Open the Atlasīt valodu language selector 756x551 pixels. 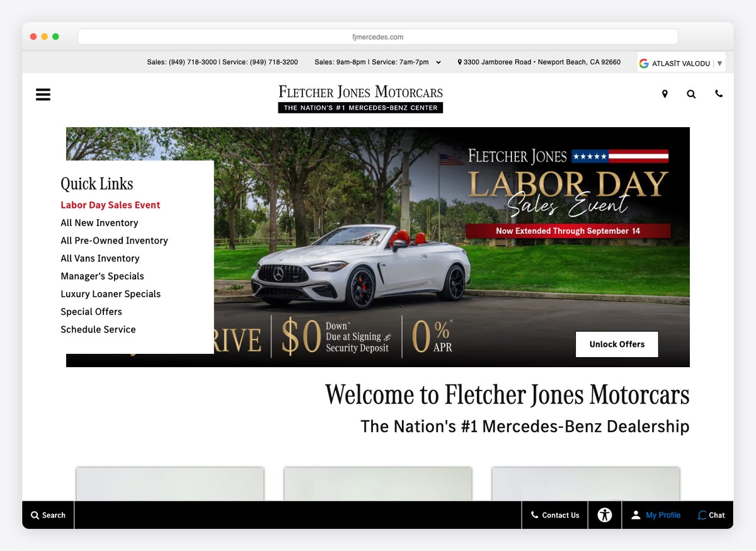(x=681, y=63)
